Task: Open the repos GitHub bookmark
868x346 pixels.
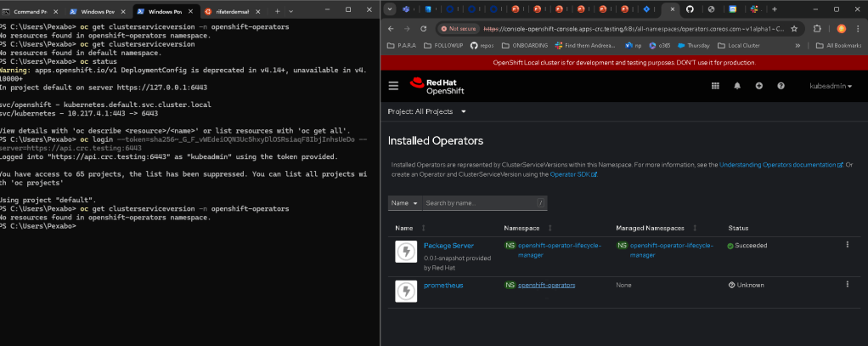Action: pyautogui.click(x=482, y=45)
